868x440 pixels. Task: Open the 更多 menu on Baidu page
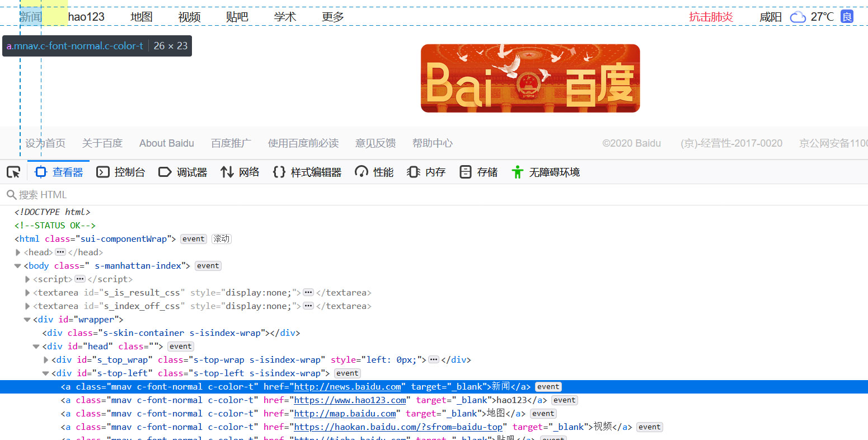333,17
